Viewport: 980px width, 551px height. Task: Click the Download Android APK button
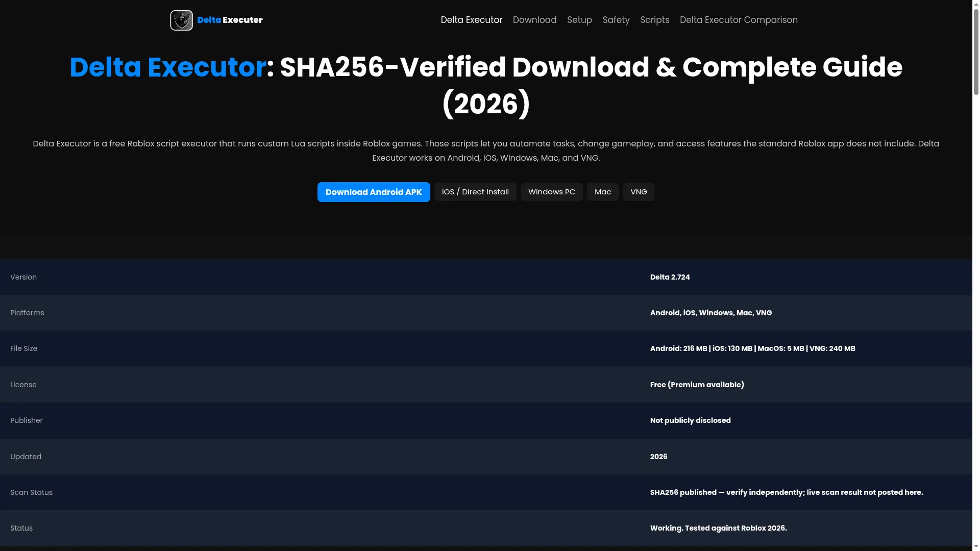(x=374, y=192)
